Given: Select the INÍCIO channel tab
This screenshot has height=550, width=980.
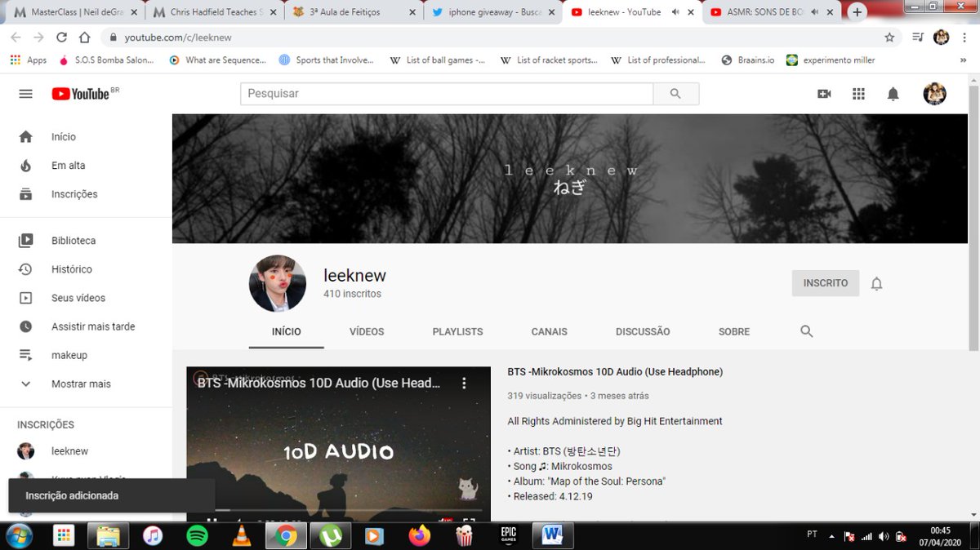Looking at the screenshot, I should coord(287,332).
